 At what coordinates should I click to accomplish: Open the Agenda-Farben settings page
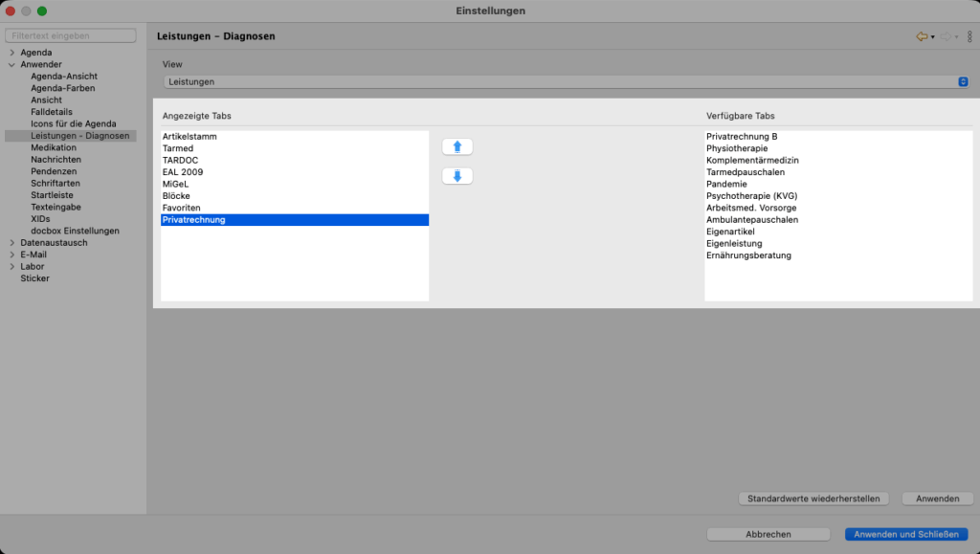click(62, 88)
